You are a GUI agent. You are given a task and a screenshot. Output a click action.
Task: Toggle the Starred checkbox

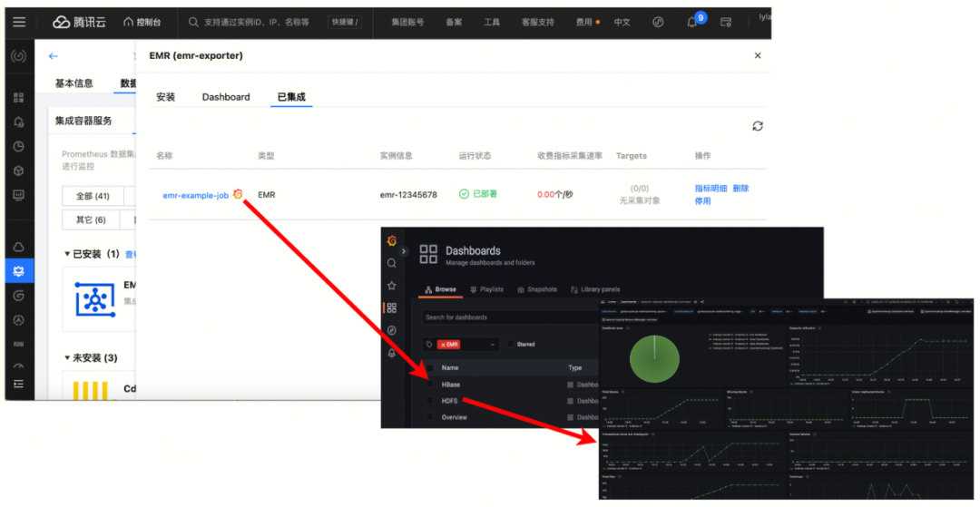511,344
